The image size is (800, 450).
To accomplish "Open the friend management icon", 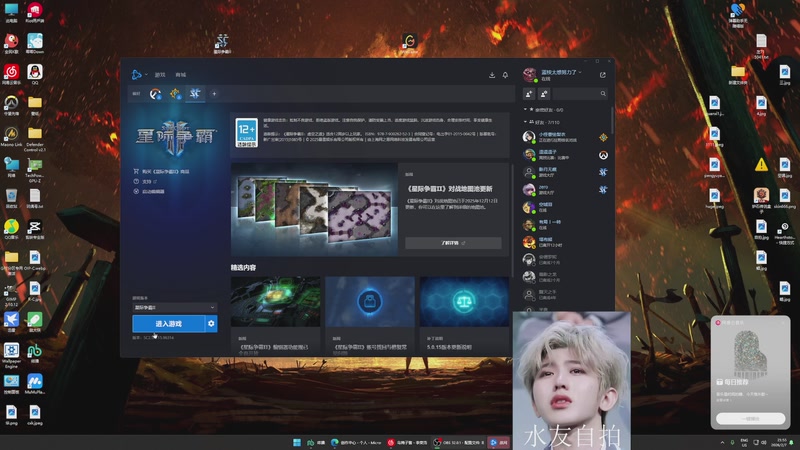I will pyautogui.click(x=544, y=94).
